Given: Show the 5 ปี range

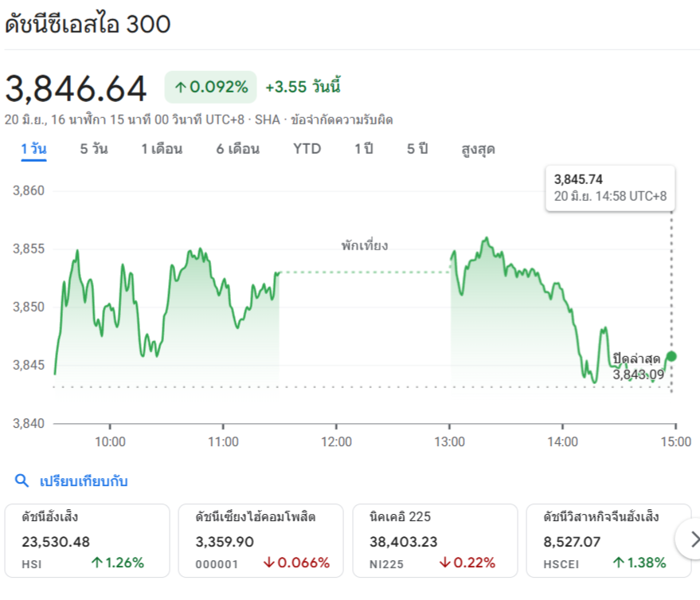Looking at the screenshot, I should click(x=417, y=149).
